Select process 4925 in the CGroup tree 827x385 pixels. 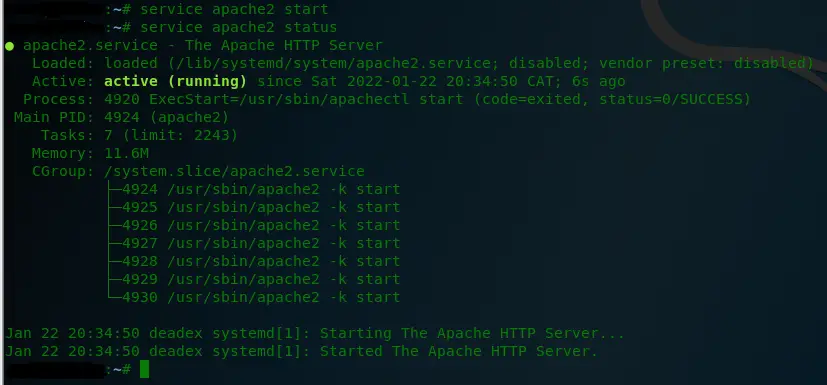[261, 207]
